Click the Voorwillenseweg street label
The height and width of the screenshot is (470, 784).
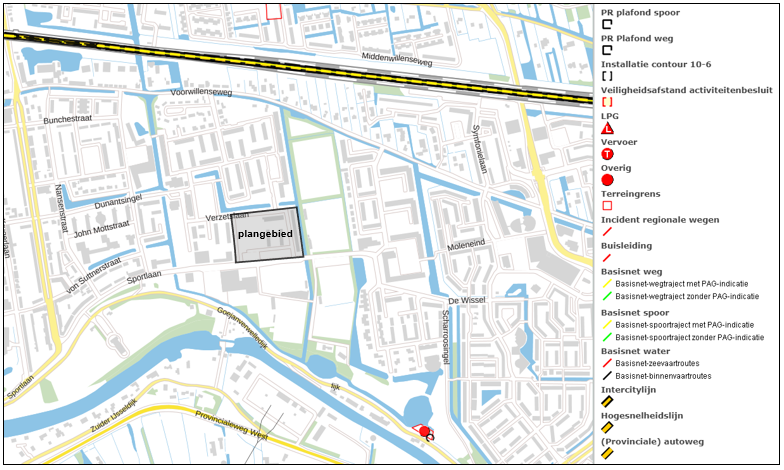(x=201, y=92)
